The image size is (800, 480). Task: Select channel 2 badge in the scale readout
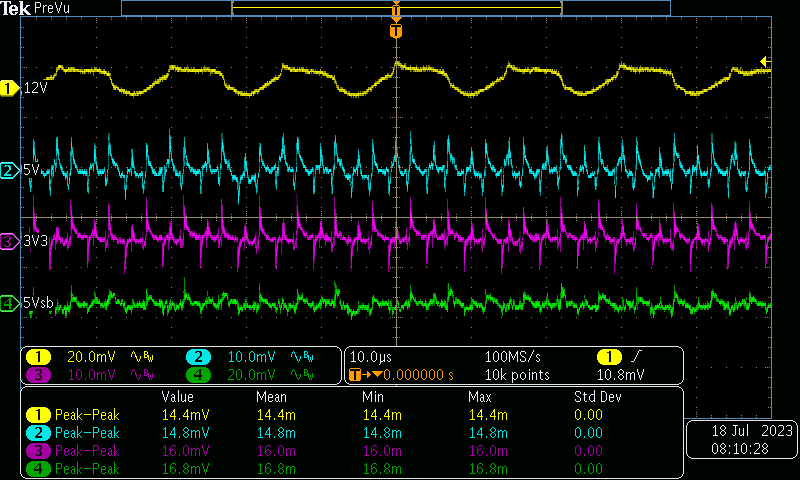[198, 357]
